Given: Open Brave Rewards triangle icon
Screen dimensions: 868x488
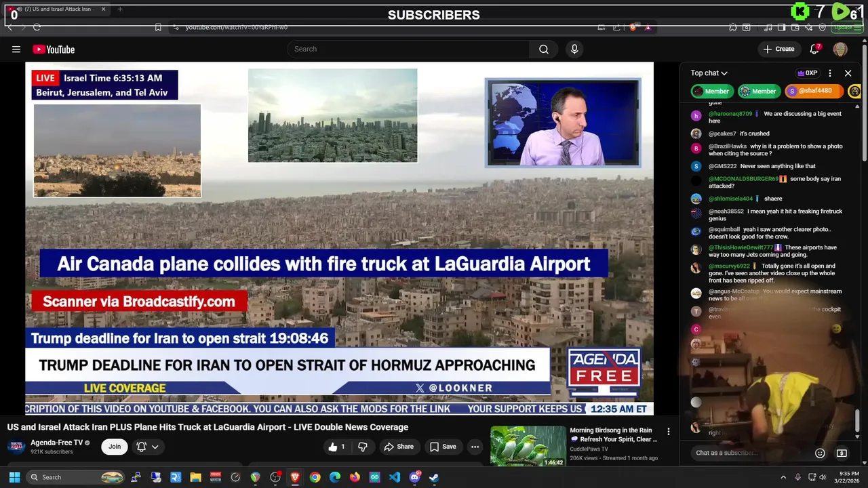Looking at the screenshot, I should click(x=648, y=27).
